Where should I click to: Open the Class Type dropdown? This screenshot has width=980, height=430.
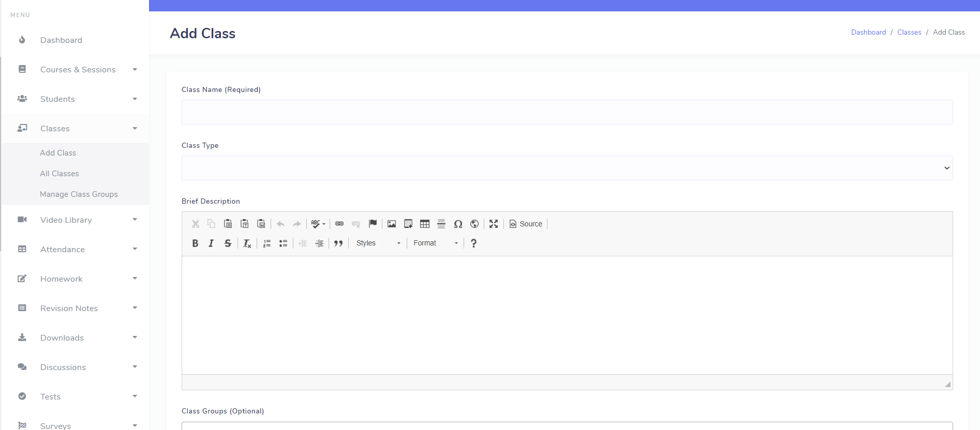[567, 168]
